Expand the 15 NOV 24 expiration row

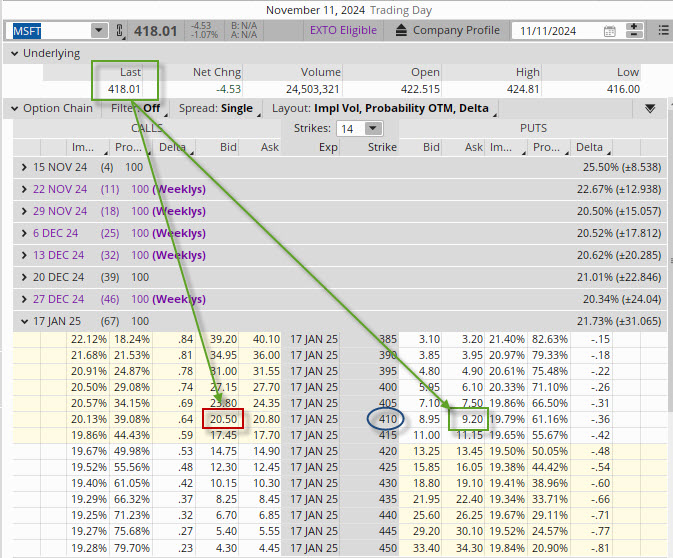pyautogui.click(x=25, y=166)
